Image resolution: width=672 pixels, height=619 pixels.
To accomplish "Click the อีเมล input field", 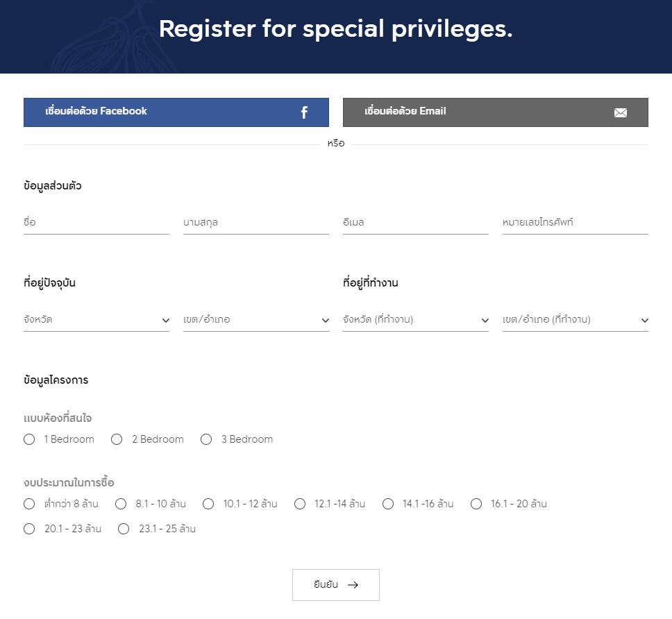I will tap(415, 223).
